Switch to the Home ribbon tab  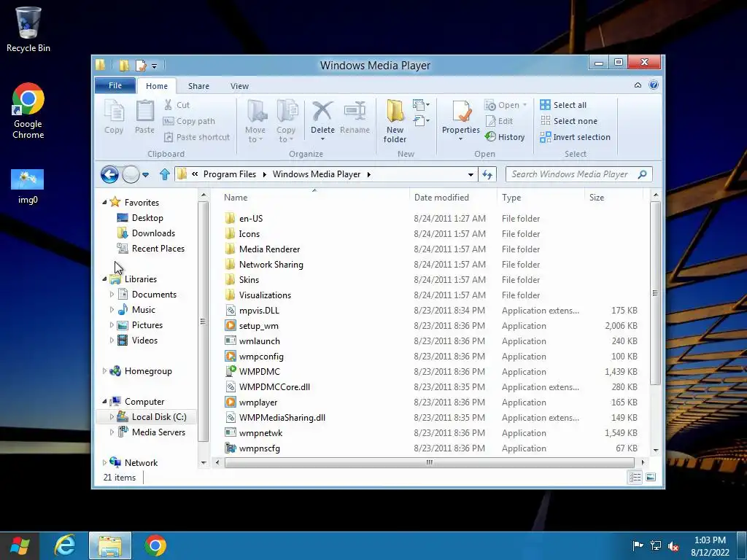(157, 86)
